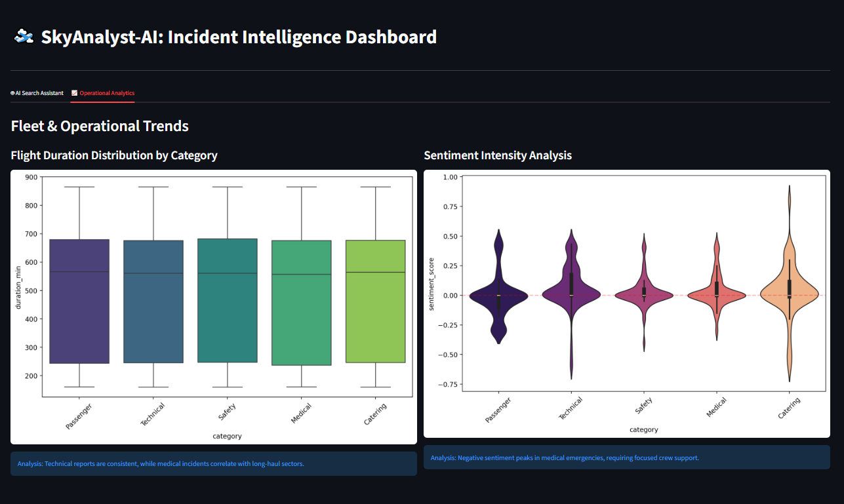
Task: Click the green Medical box plot
Action: [x=302, y=303]
